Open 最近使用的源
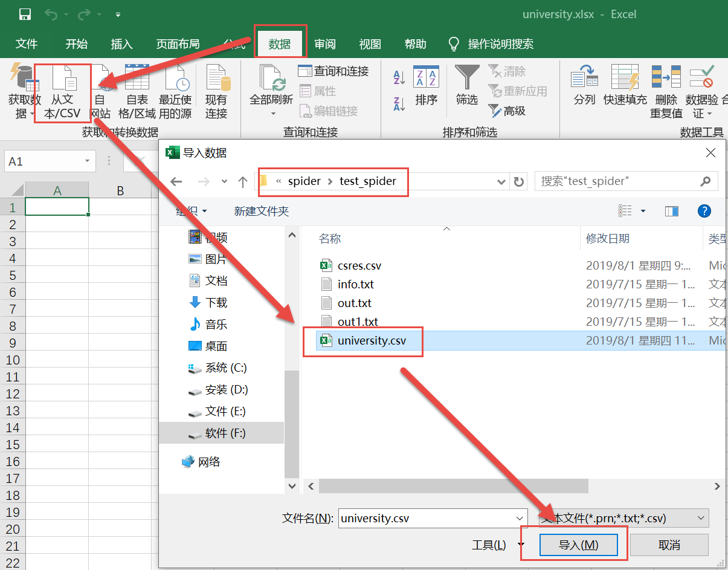 pyautogui.click(x=175, y=91)
